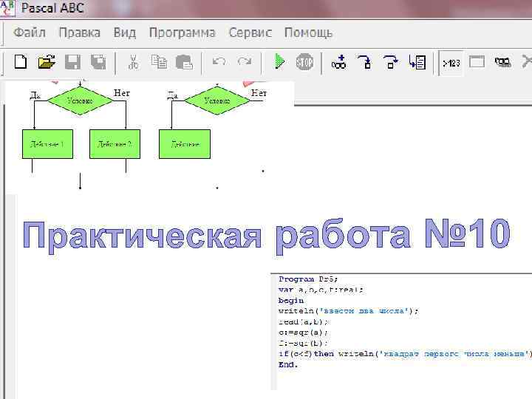The image size is (532, 399).
Task: Click the open folder icon
Action: [x=47, y=62]
